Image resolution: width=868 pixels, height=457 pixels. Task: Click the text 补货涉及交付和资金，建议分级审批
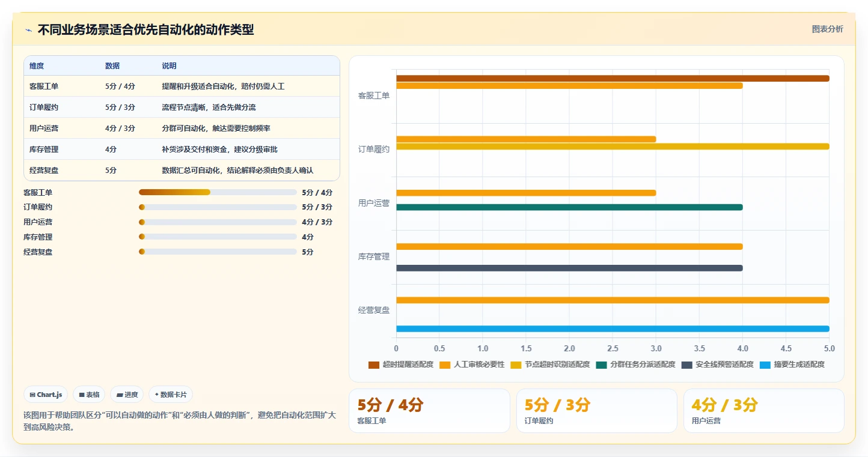pyautogui.click(x=219, y=150)
